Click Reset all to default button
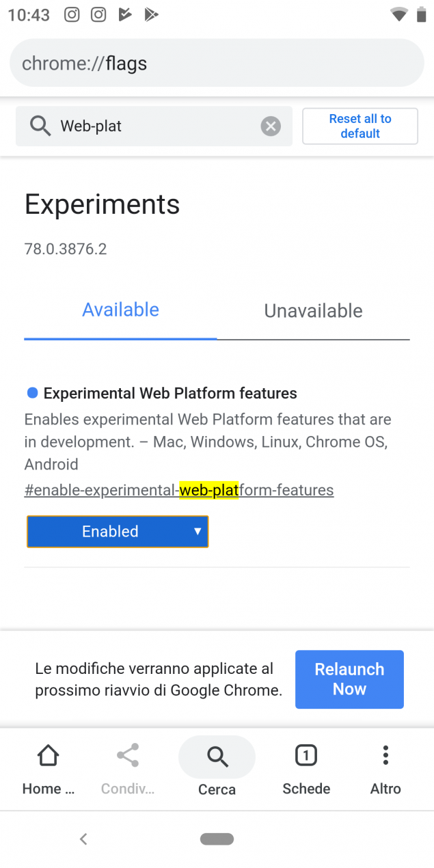The image size is (434, 868). coord(360,126)
